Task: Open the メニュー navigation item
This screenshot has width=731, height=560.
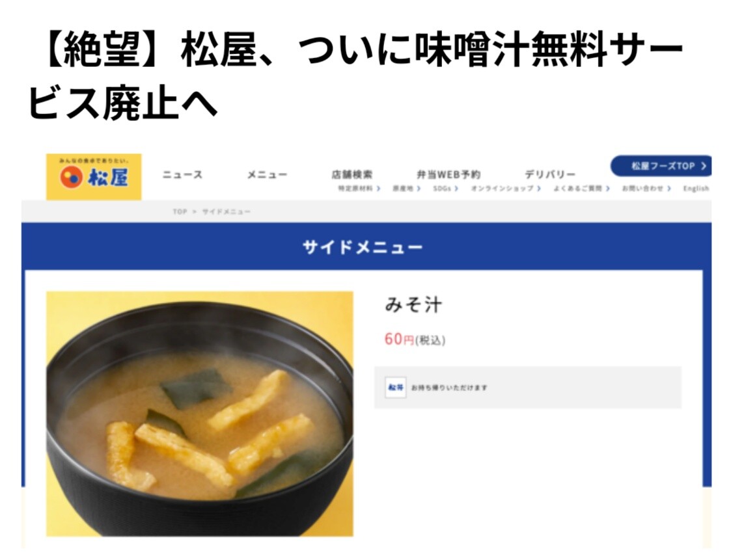Action: 267,175
